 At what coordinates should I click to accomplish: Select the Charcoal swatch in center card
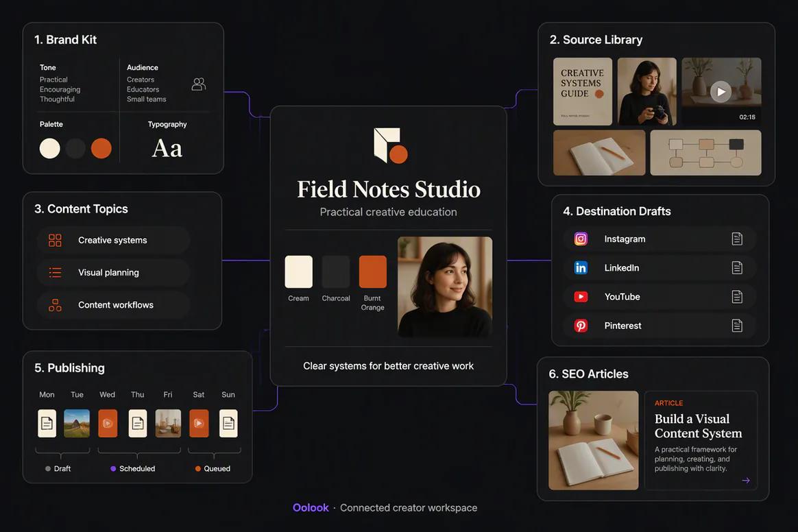coord(336,272)
